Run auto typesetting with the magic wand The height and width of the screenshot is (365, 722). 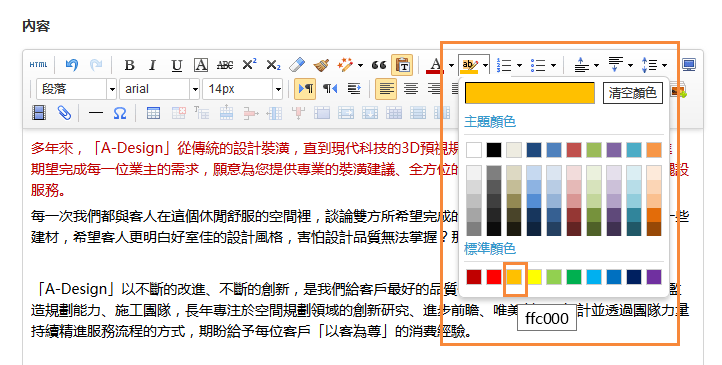tap(344, 65)
